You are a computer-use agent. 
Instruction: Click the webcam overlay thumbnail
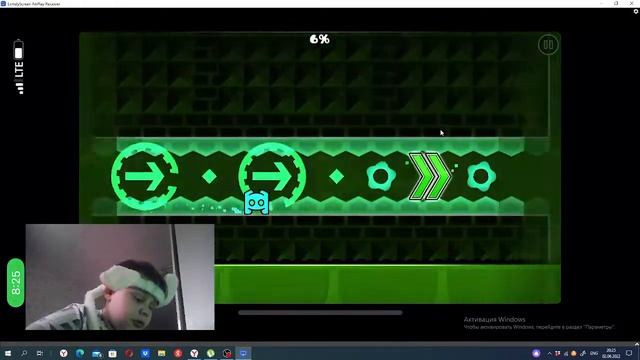point(120,277)
